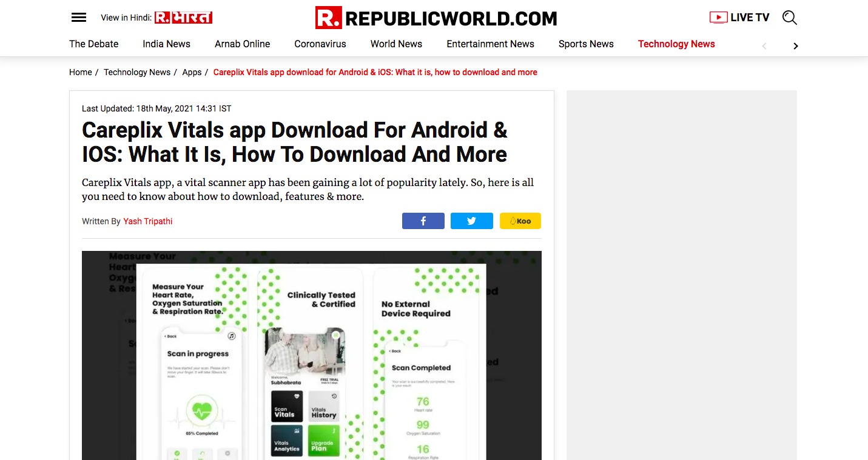Image resolution: width=868 pixels, height=460 pixels.
Task: Open The Debate section
Action: click(94, 44)
